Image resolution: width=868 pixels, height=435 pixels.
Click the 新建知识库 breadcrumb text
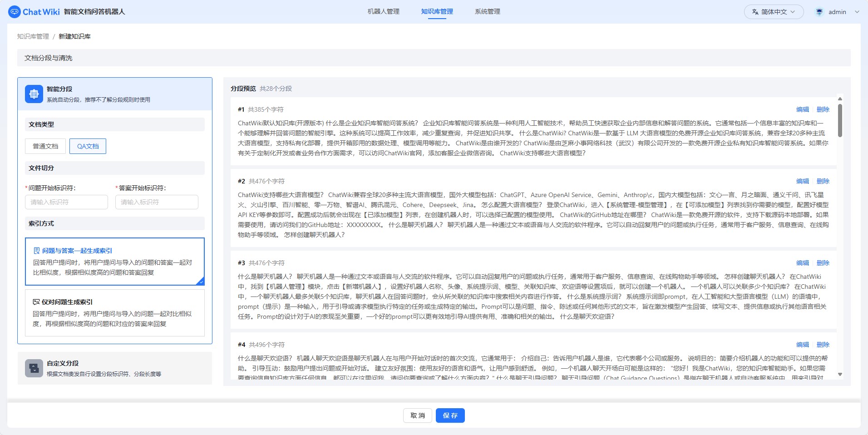[74, 36]
